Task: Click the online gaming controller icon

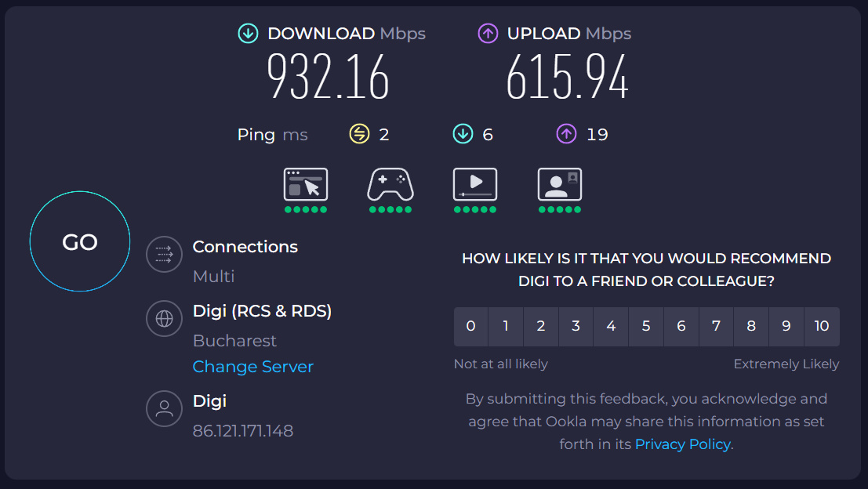Action: (390, 185)
